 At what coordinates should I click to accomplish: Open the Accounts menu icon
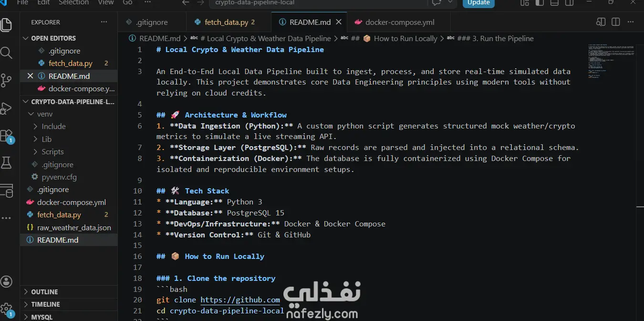(x=6, y=281)
